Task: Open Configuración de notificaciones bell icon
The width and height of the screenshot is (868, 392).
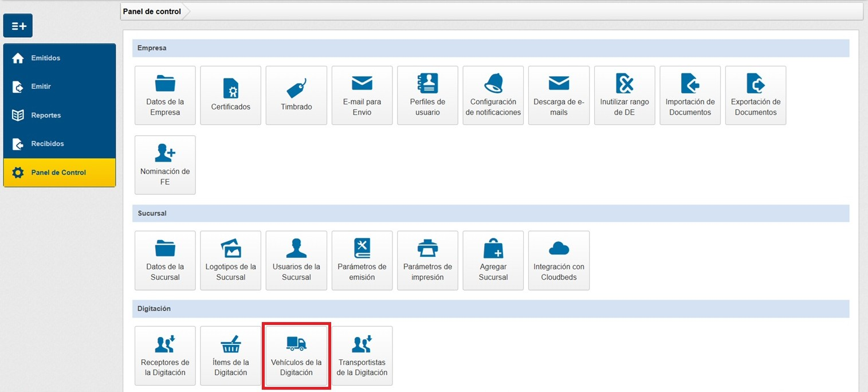Action: (493, 84)
